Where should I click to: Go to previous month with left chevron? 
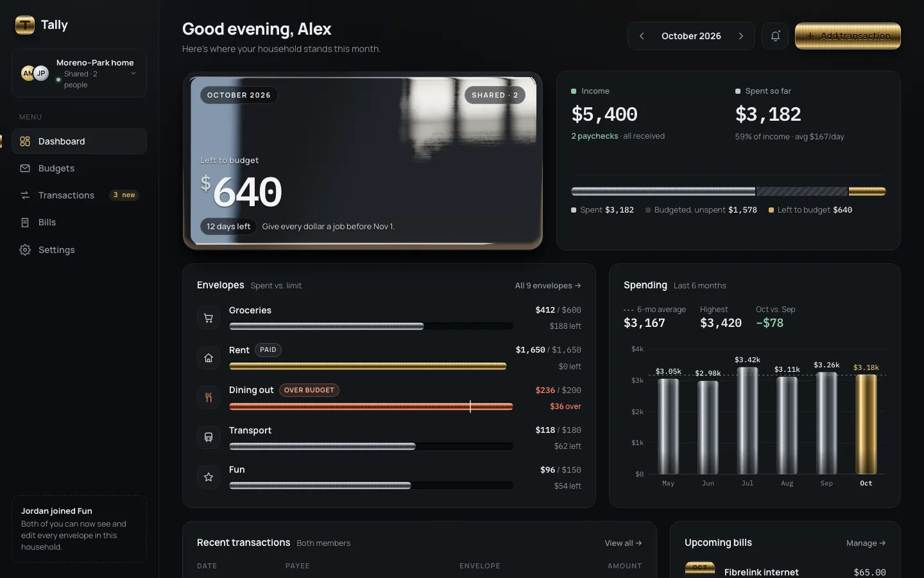click(x=642, y=36)
